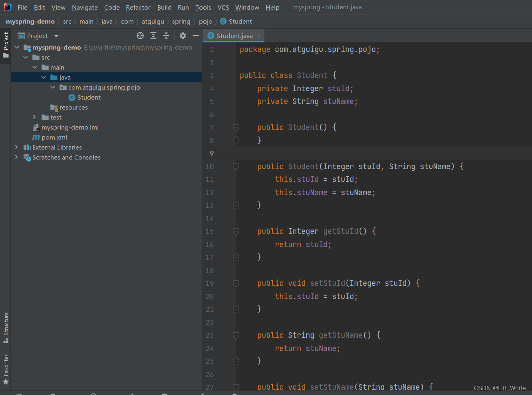532x395 pixels.
Task: Open the Project view dropdown
Action: (x=56, y=36)
